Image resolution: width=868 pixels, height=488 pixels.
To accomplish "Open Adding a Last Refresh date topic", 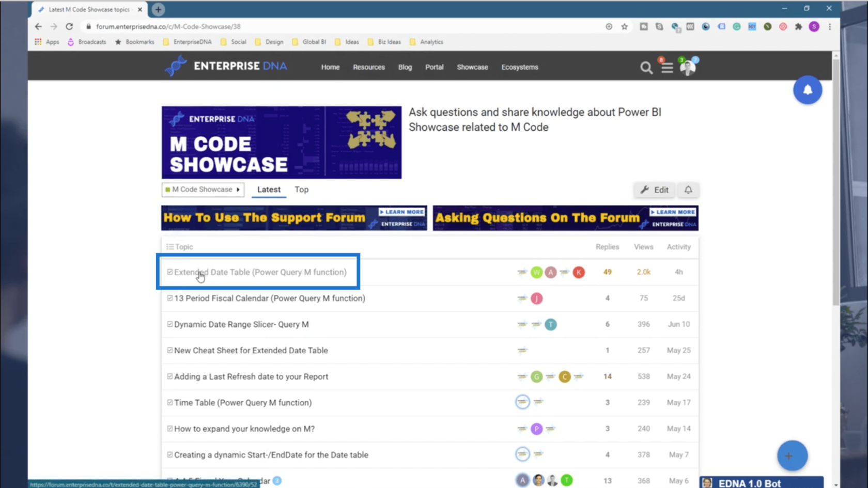I will point(251,376).
